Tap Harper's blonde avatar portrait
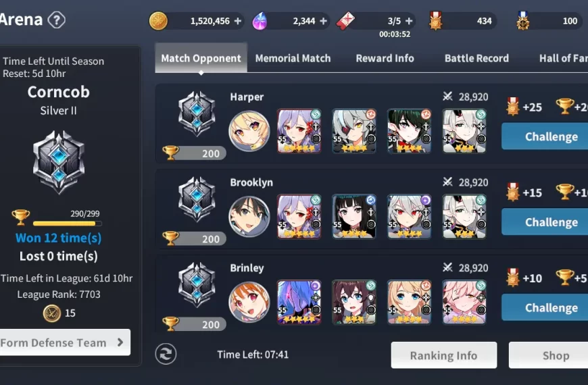Viewport: 588px width, 385px height. point(249,131)
